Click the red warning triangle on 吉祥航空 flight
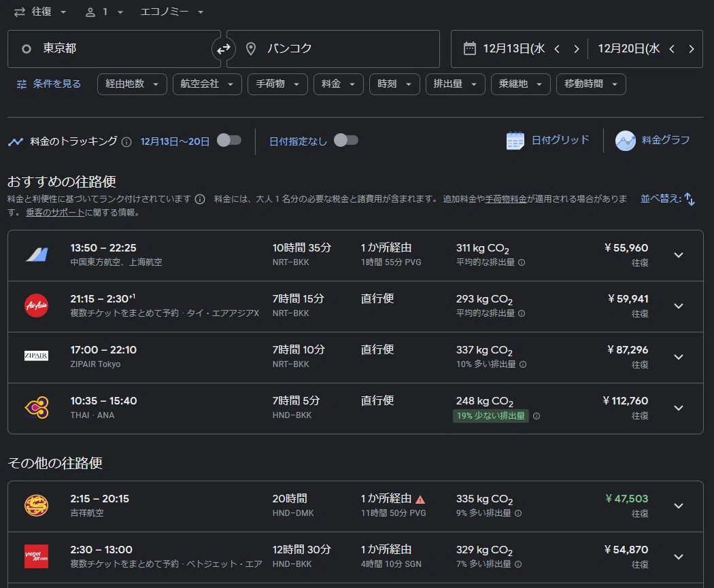 coord(420,500)
